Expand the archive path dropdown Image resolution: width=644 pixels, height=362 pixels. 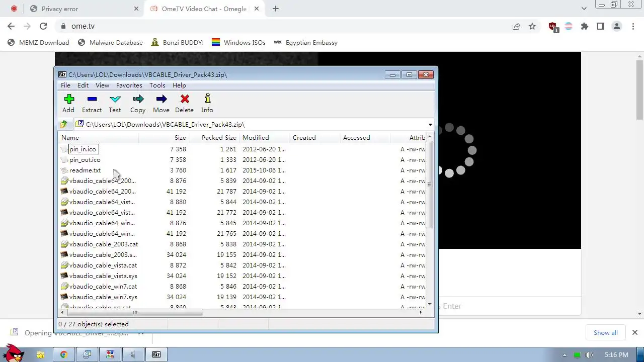pos(430,125)
